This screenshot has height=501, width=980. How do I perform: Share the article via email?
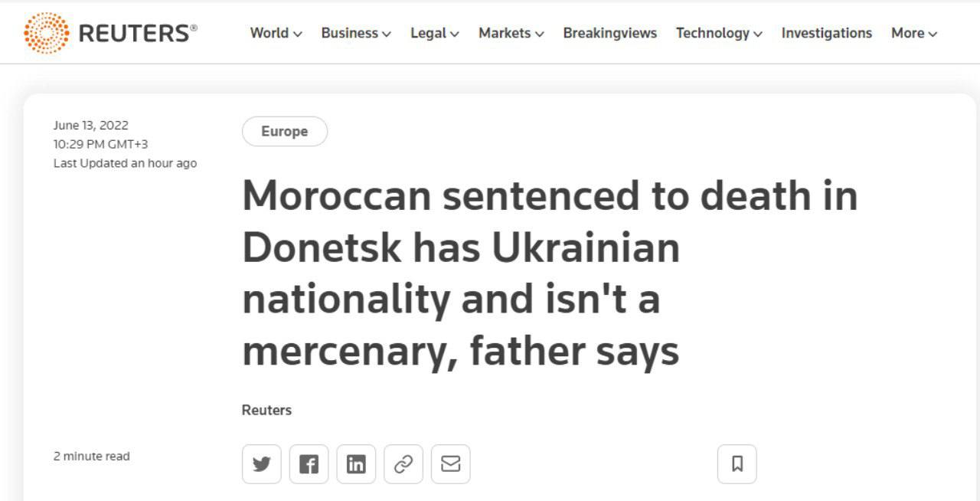(451, 463)
